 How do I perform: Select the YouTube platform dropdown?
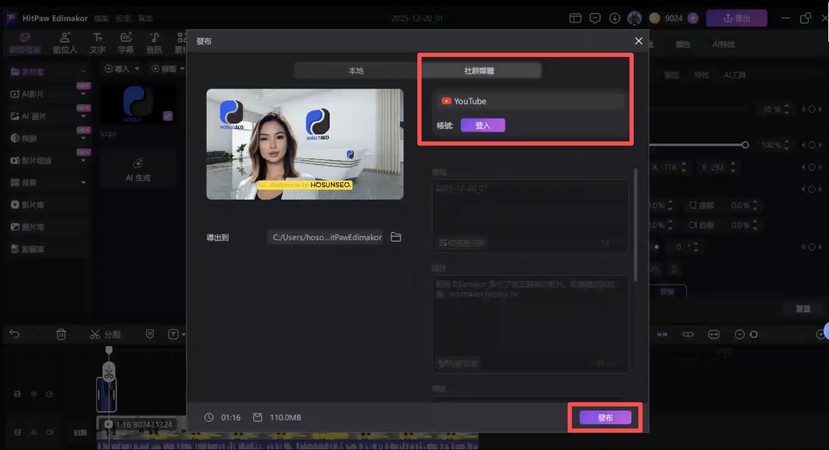[x=530, y=101]
